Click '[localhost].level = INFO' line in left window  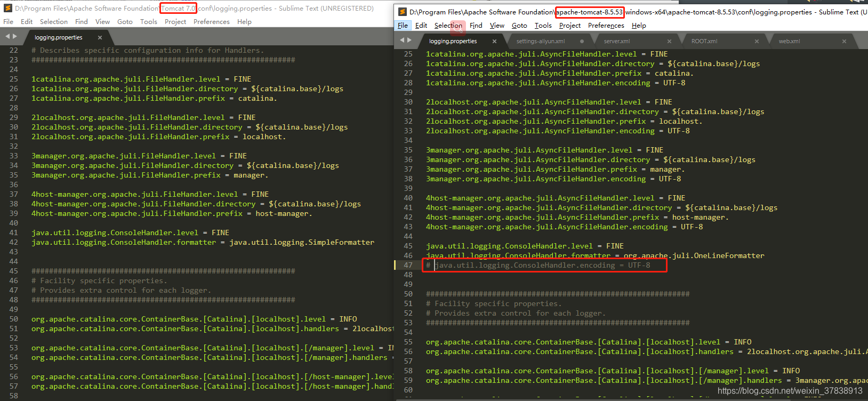pyautogui.click(x=194, y=319)
